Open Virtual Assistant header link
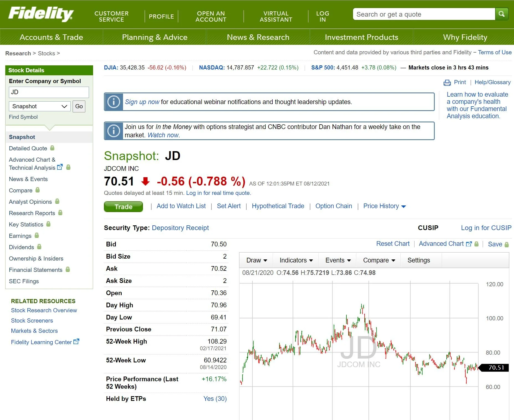514x420 pixels. (276, 17)
